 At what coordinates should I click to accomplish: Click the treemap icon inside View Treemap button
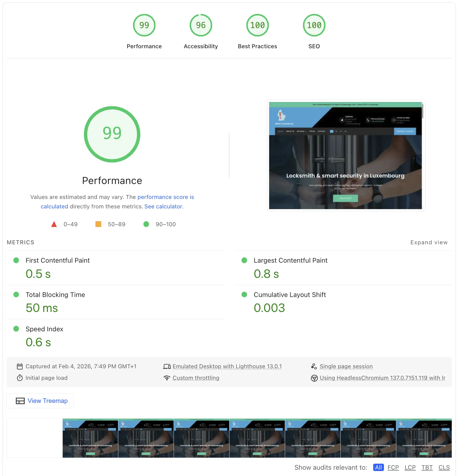click(20, 401)
